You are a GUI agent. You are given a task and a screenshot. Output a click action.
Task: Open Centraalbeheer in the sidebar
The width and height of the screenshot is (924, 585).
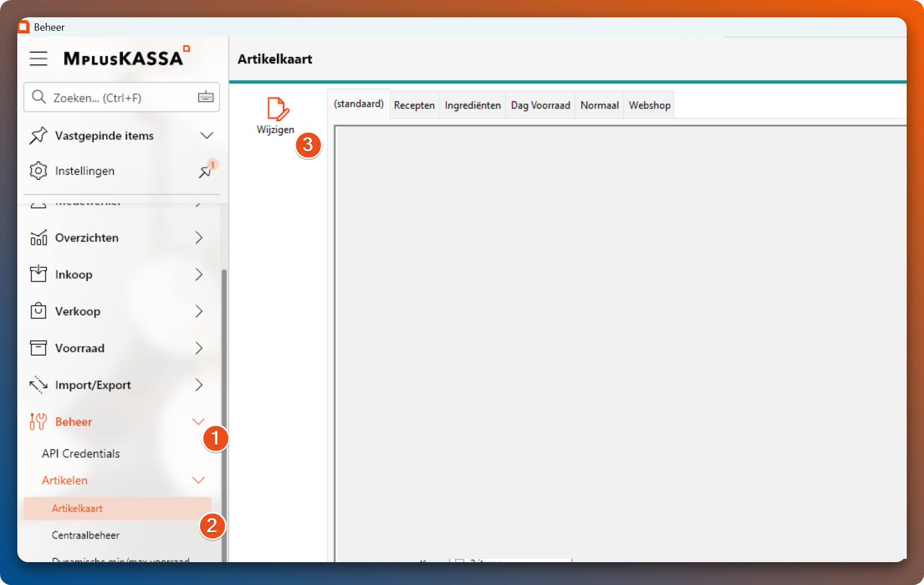(85, 535)
